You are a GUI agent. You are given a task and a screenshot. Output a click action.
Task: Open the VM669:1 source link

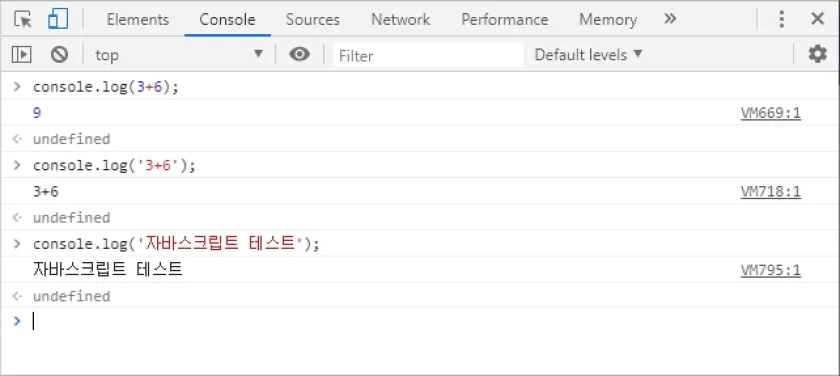click(771, 113)
